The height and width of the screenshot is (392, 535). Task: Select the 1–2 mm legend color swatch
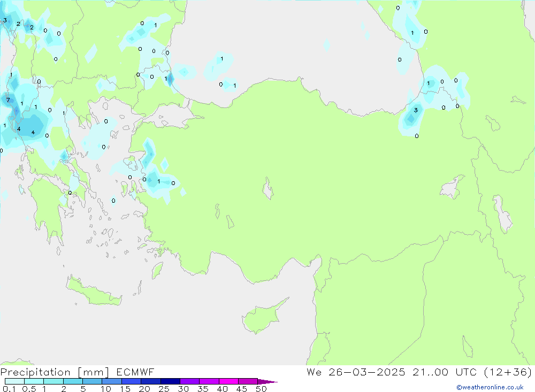click(53, 381)
